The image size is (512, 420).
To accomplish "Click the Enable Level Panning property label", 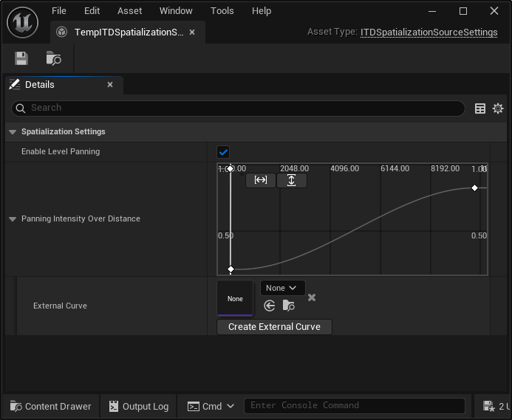I will (x=61, y=152).
